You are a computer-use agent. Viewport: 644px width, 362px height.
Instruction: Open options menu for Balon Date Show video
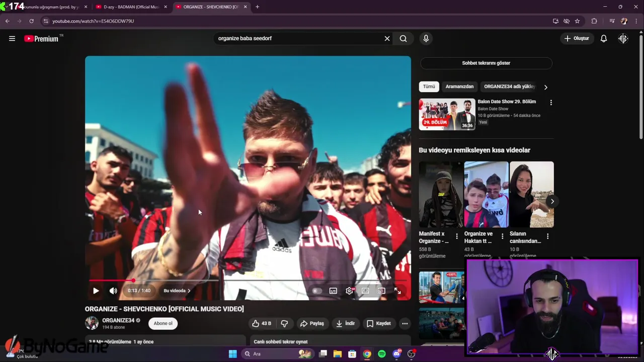point(551,103)
